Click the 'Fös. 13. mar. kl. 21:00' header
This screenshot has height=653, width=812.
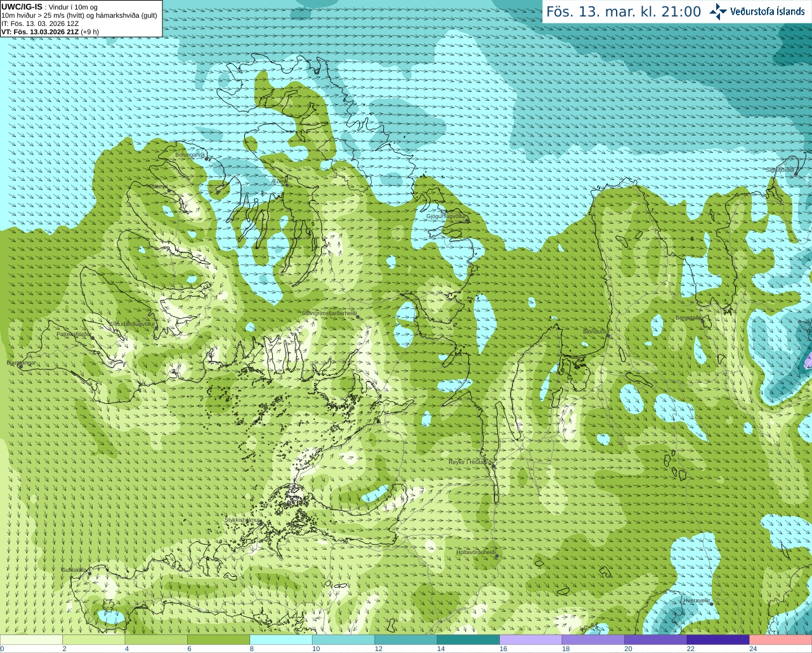[624, 12]
